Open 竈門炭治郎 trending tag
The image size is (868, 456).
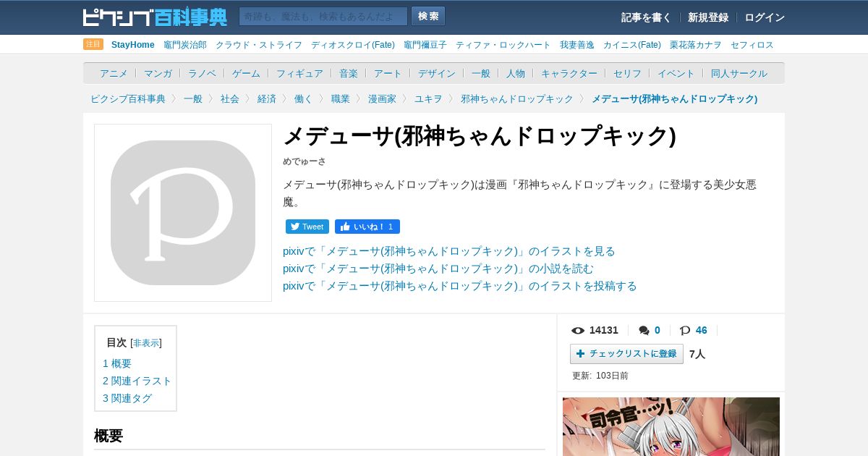pyautogui.click(x=185, y=45)
